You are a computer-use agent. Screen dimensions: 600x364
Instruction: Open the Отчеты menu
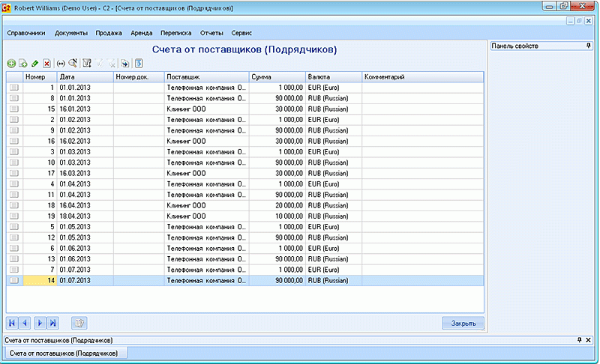pyautogui.click(x=213, y=33)
